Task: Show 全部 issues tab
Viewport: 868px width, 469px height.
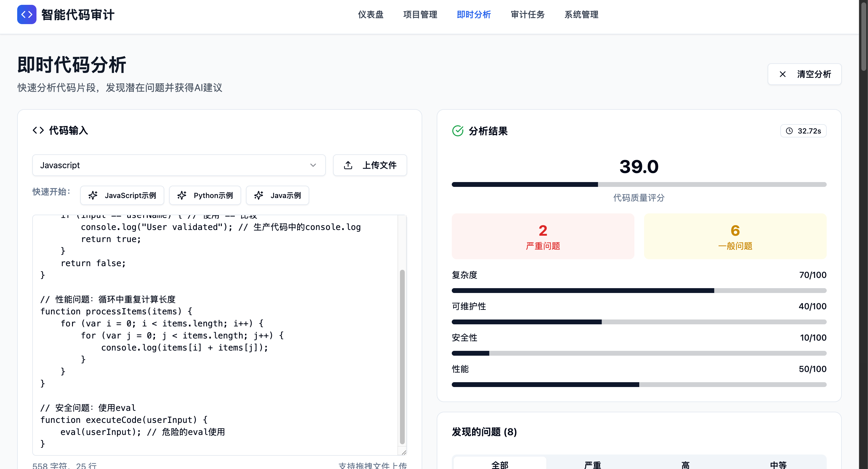Action: [x=500, y=464]
